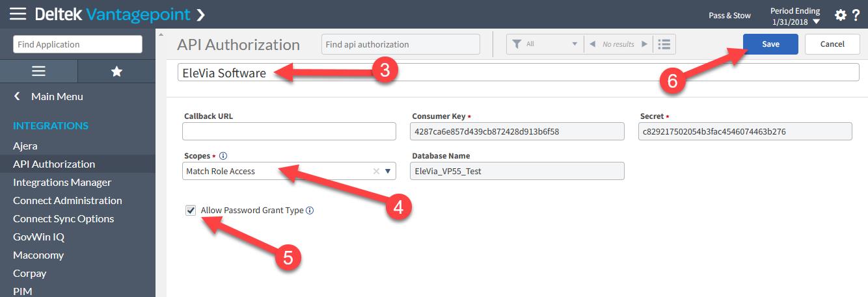
Task: Open the hamburger navigation menu in header
Action: click(x=18, y=14)
